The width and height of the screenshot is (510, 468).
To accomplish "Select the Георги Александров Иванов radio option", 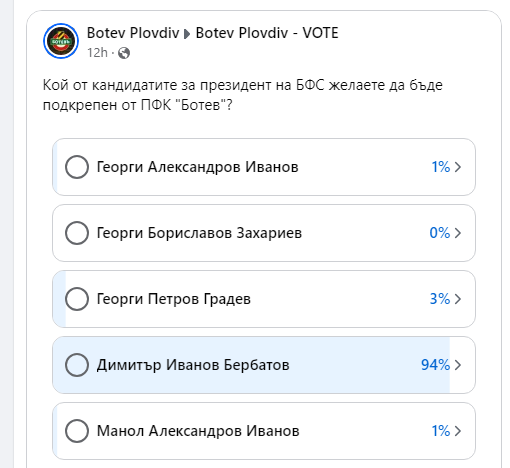I will coord(77,167).
